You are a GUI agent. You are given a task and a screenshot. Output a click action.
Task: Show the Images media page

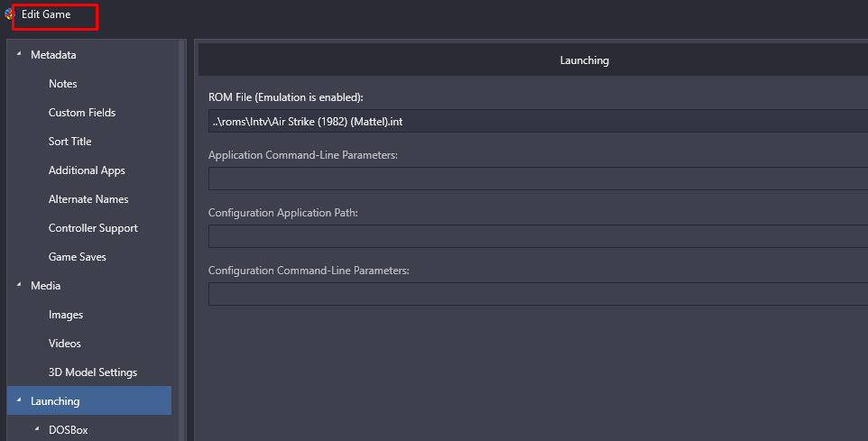pyautogui.click(x=65, y=314)
